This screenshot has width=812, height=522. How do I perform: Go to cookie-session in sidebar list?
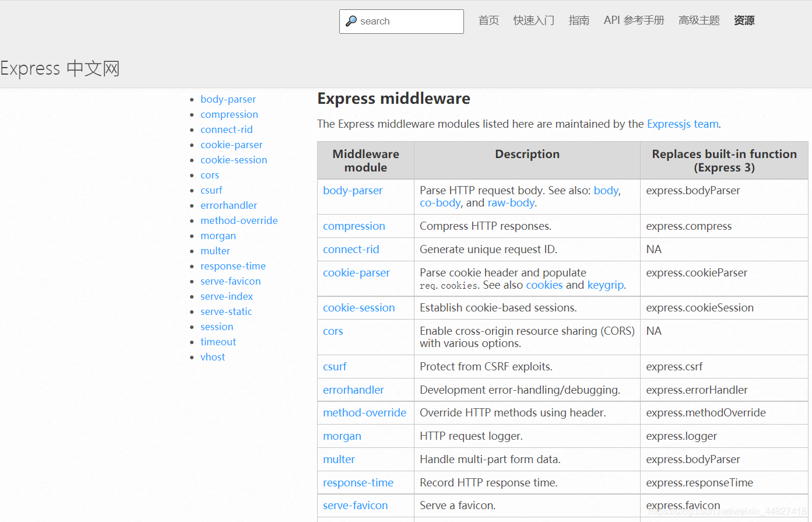pyautogui.click(x=234, y=160)
